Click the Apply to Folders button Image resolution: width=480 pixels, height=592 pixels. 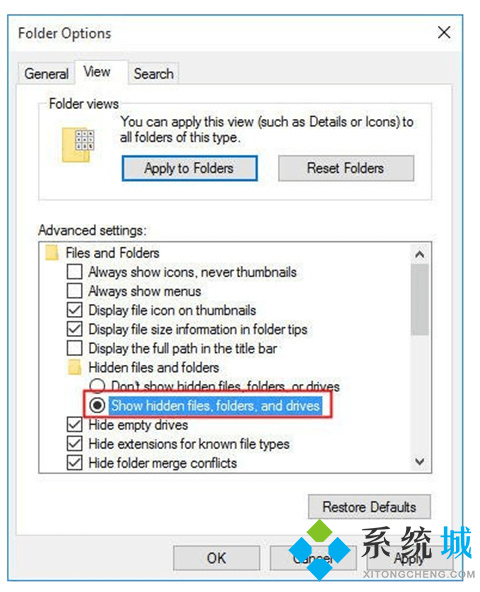(190, 168)
